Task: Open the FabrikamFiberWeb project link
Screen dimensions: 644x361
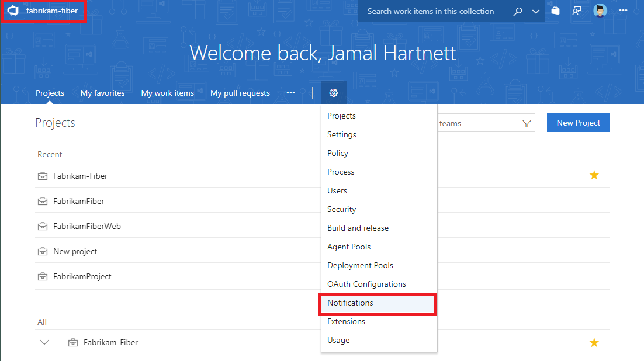Action: [x=88, y=226]
